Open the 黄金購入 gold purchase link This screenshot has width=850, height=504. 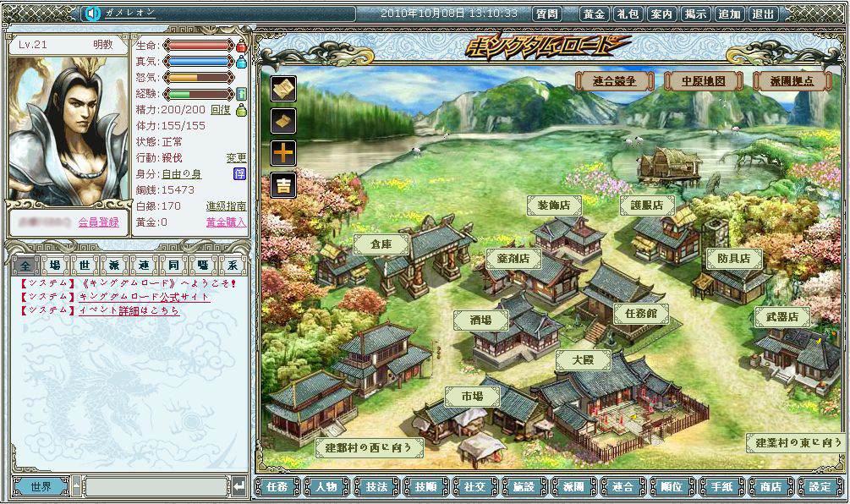point(226,222)
